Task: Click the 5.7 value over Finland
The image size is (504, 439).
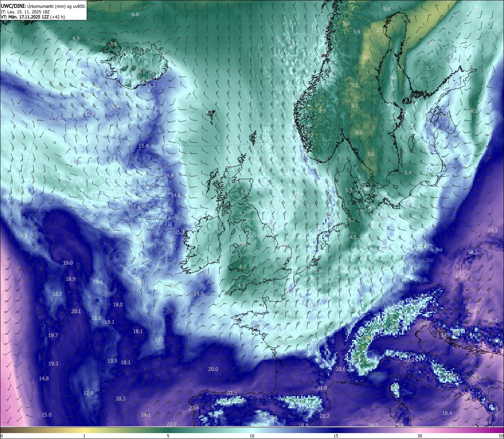Action: 430,68
